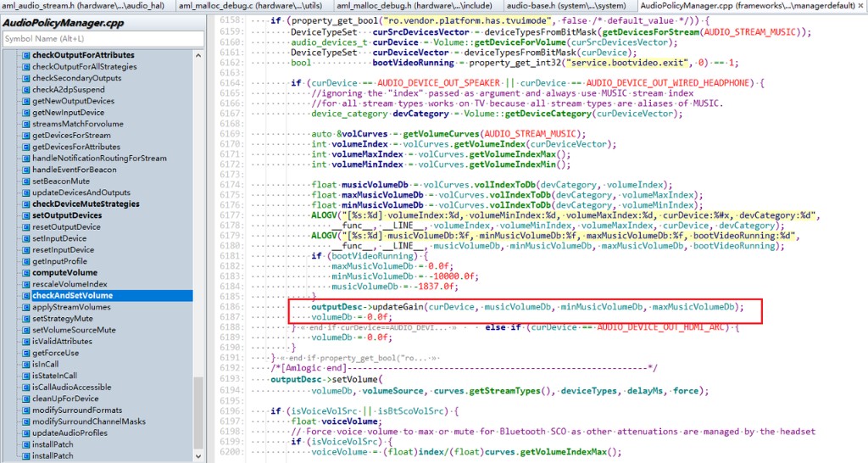Click getVolumeCurves call on line 6169

(441, 134)
